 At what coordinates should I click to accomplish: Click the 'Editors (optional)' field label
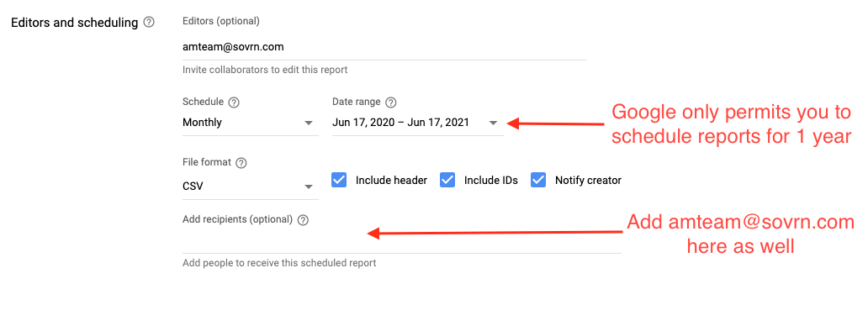coord(221,22)
